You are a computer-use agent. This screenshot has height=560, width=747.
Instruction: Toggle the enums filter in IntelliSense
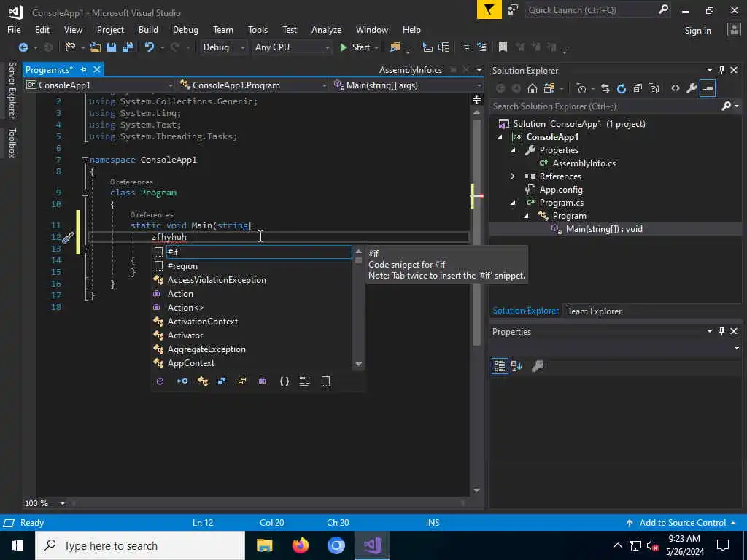coord(242,381)
